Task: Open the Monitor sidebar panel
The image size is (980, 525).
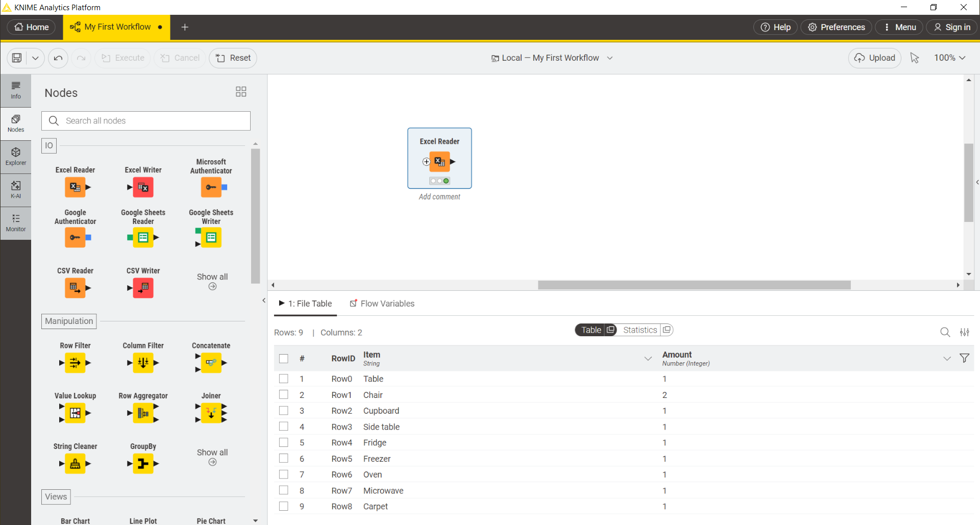Action: (16, 223)
